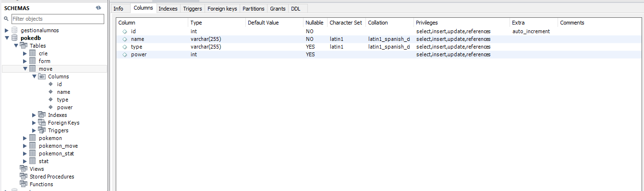The height and width of the screenshot is (191, 644).
Task: Click the Privileges column header
Action: [x=462, y=23]
